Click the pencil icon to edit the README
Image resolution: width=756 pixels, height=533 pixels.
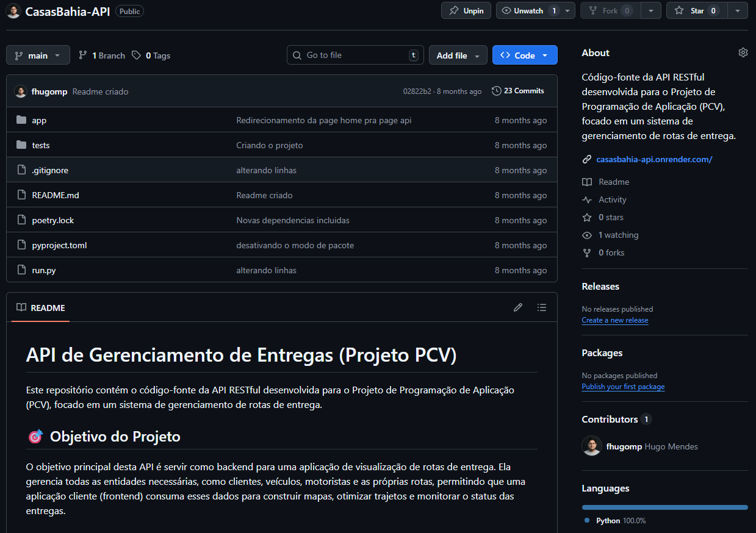coord(518,307)
